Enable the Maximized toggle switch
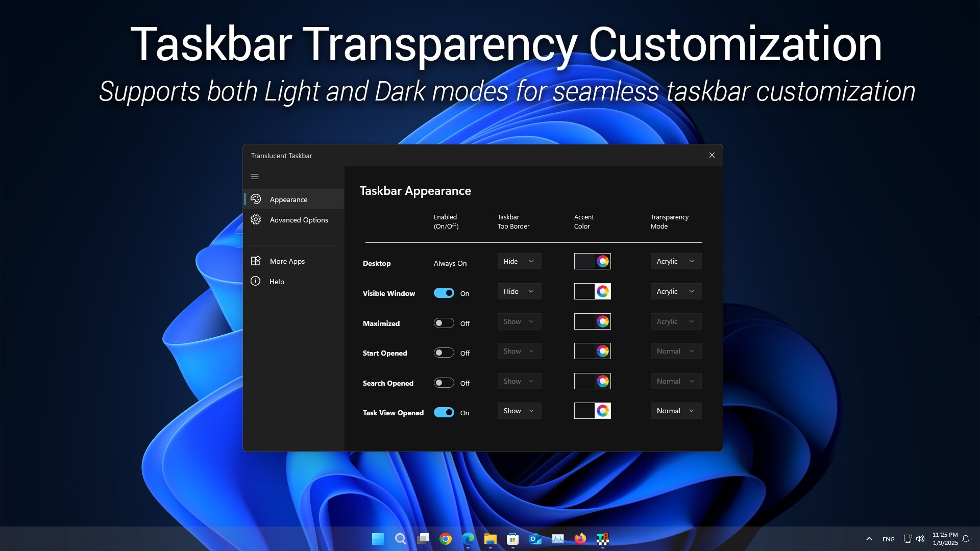This screenshot has width=980, height=551. point(444,323)
